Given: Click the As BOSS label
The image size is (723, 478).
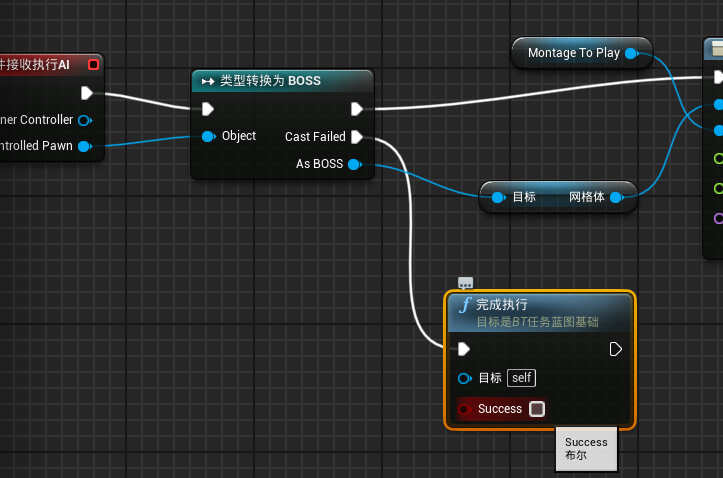Looking at the screenshot, I should (320, 164).
